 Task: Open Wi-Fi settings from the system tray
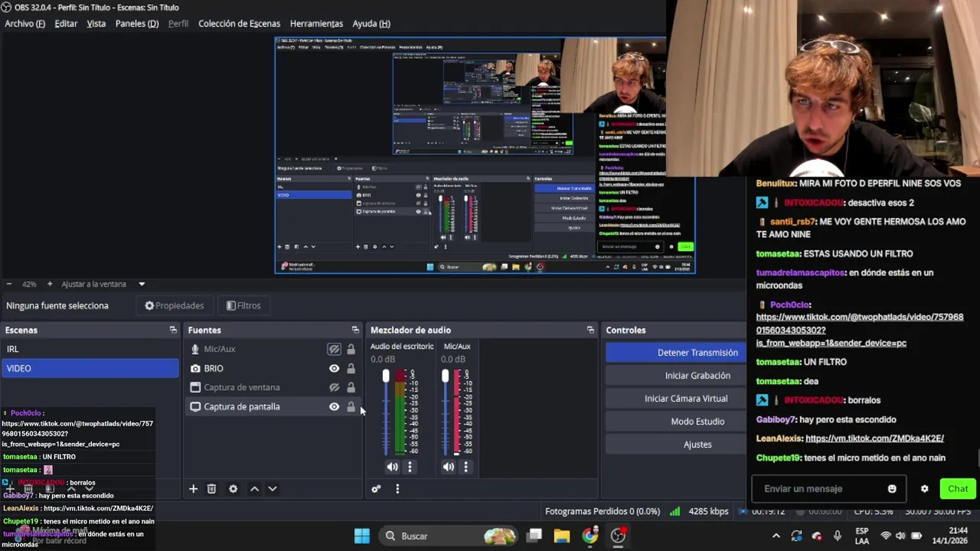(x=886, y=536)
